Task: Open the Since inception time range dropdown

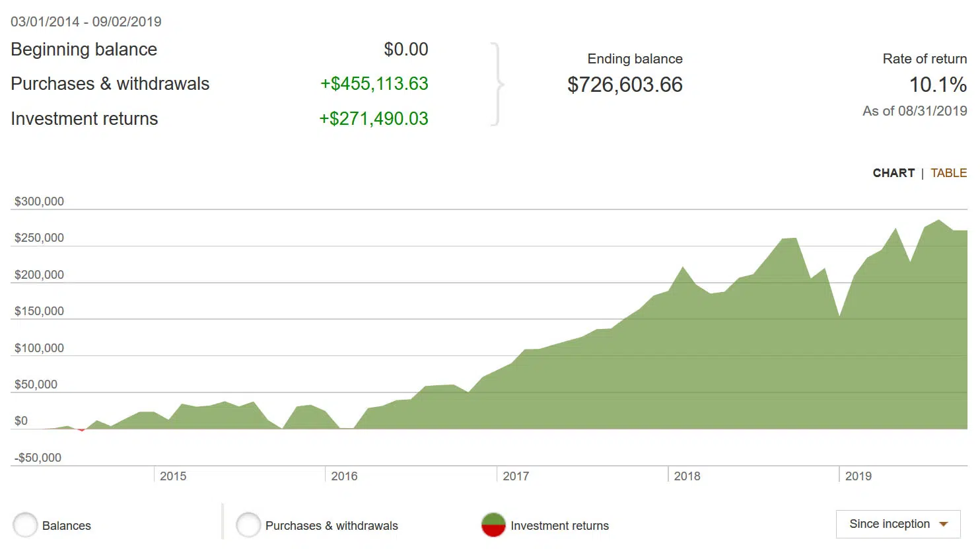Action: pyautogui.click(x=897, y=525)
